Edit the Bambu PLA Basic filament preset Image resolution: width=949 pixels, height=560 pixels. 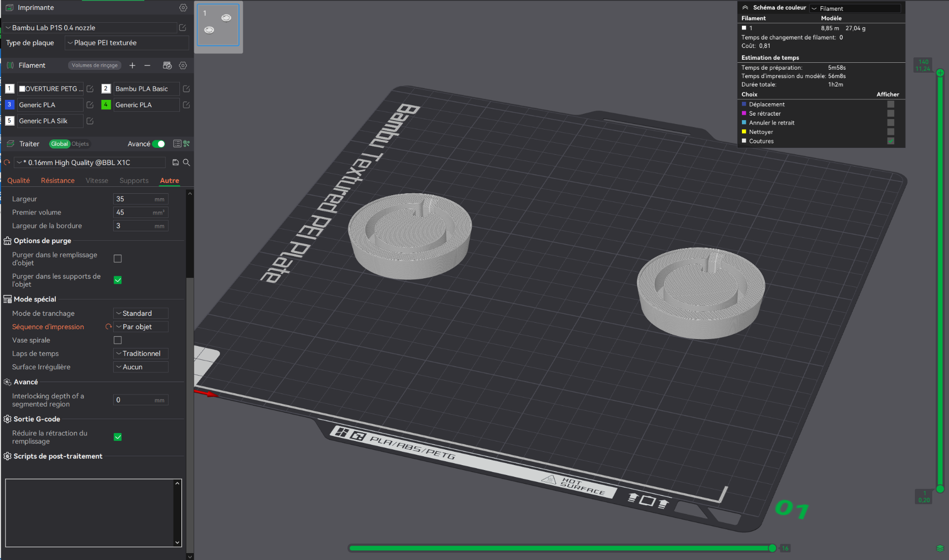tap(186, 89)
